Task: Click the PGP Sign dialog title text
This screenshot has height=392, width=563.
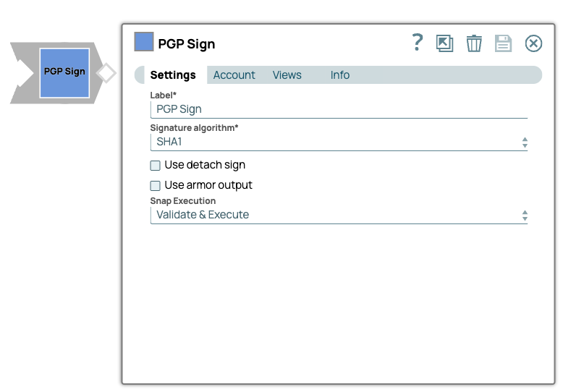Action: click(187, 44)
